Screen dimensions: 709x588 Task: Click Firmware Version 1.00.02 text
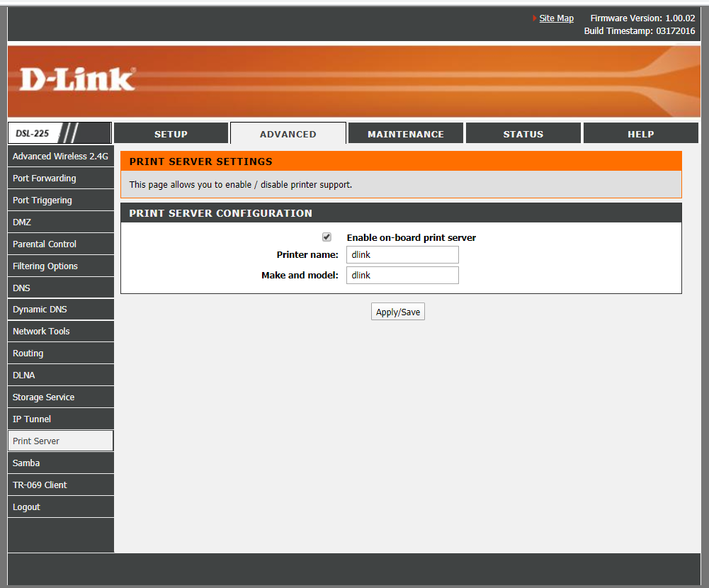tap(642, 18)
